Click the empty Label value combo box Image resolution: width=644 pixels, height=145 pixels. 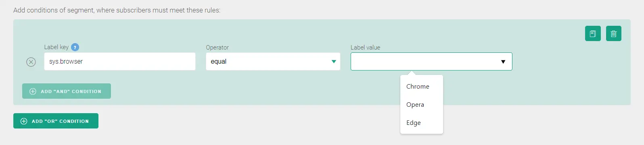coord(431,61)
